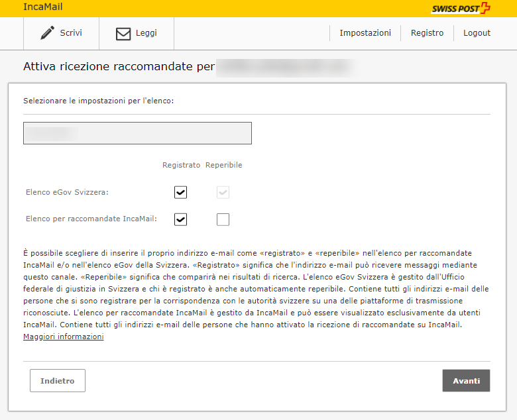
Task: Uncheck Registrato for Elenco eGov Svizzera
Action: 181,192
